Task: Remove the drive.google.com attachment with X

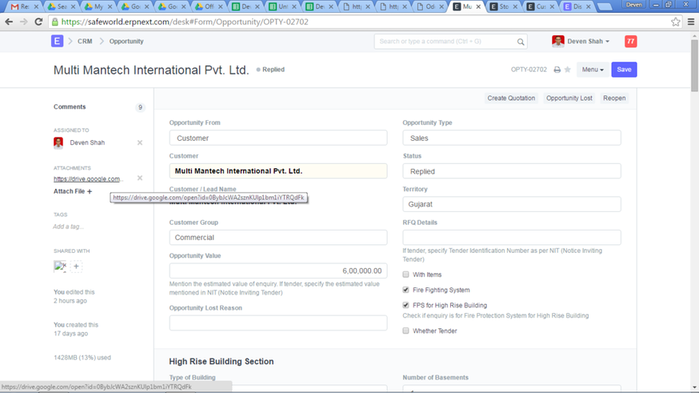Action: click(x=140, y=178)
